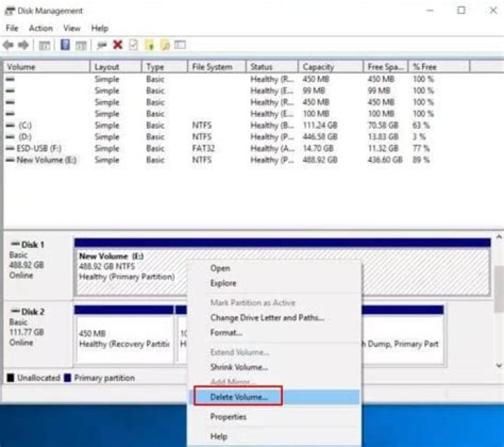Click the blue Primary partition legend swatch
This screenshot has height=447, width=504.
(x=67, y=378)
